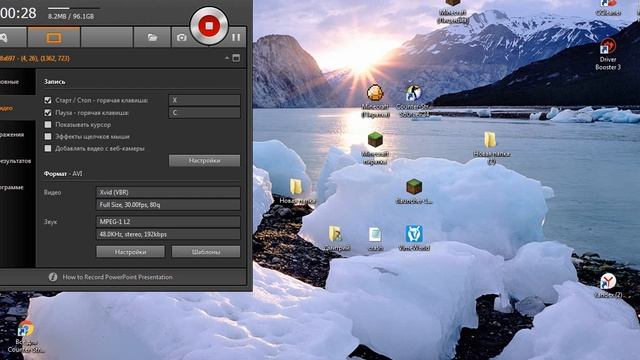Click the small up arrow beside region coordinates
Screen dimensions: 640x360
227,58
